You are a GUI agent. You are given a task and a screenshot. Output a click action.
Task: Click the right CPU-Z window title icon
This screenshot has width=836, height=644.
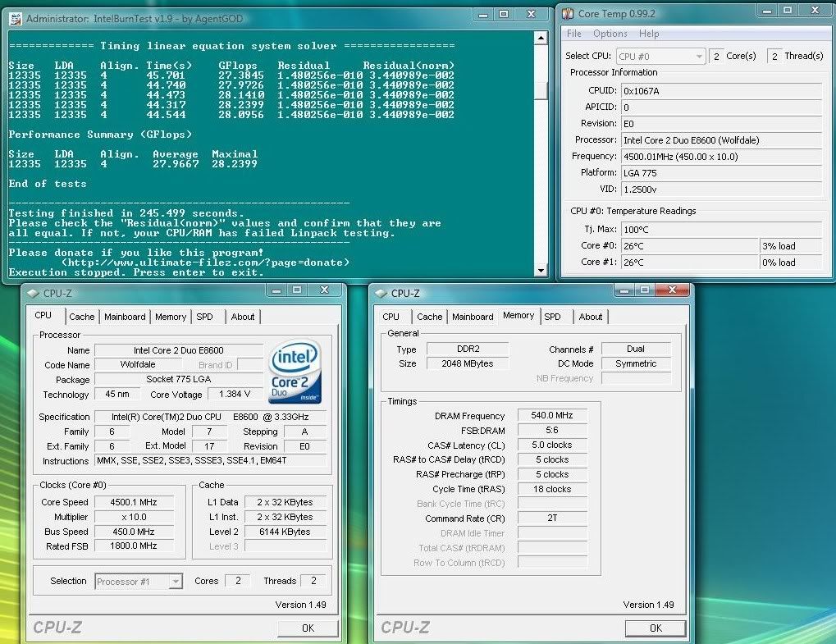point(381,293)
